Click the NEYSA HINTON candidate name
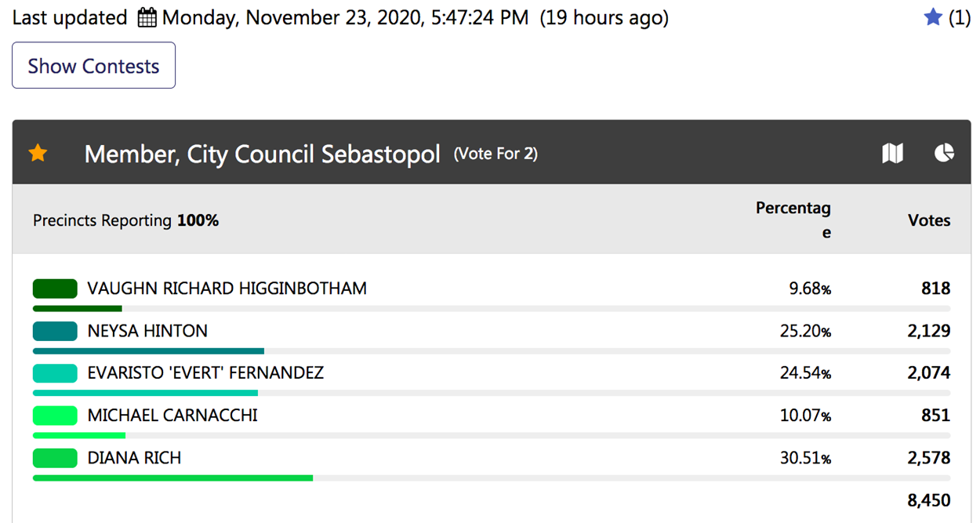The image size is (980, 523). [147, 331]
